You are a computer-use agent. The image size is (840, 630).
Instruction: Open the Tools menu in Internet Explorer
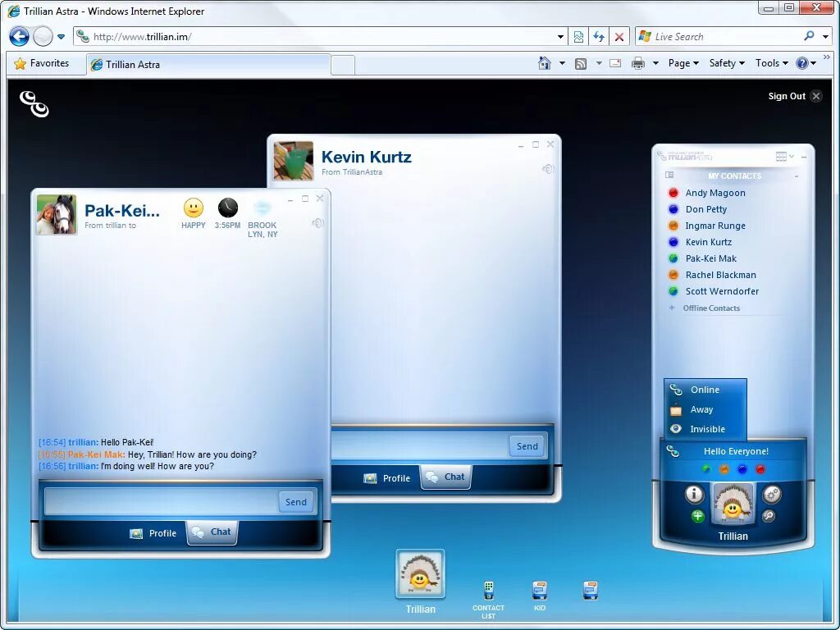769,62
